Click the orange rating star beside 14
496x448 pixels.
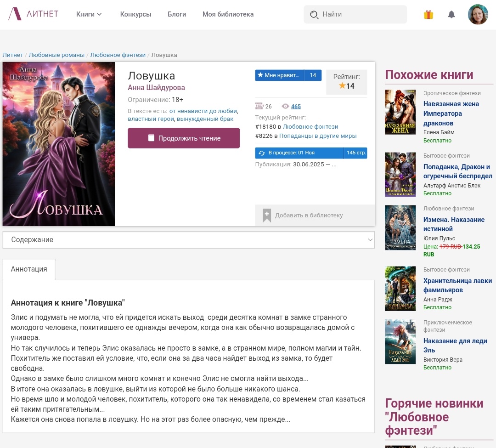click(x=342, y=85)
